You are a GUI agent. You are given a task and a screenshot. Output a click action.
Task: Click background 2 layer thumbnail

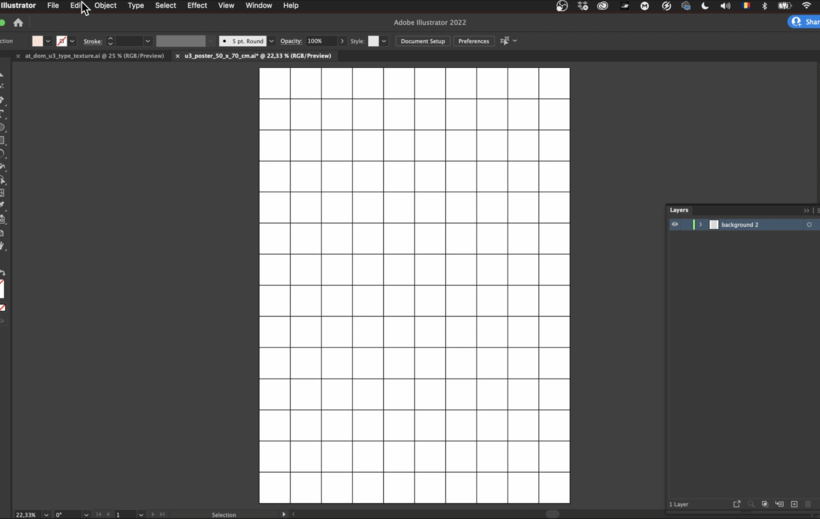pyautogui.click(x=714, y=224)
